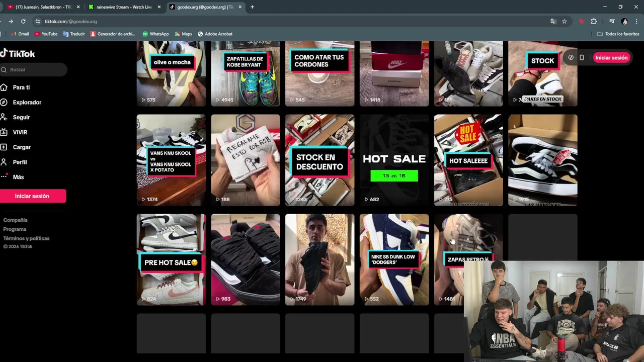The width and height of the screenshot is (644, 362).
Task: Open media controls icon
Action: coord(612,22)
